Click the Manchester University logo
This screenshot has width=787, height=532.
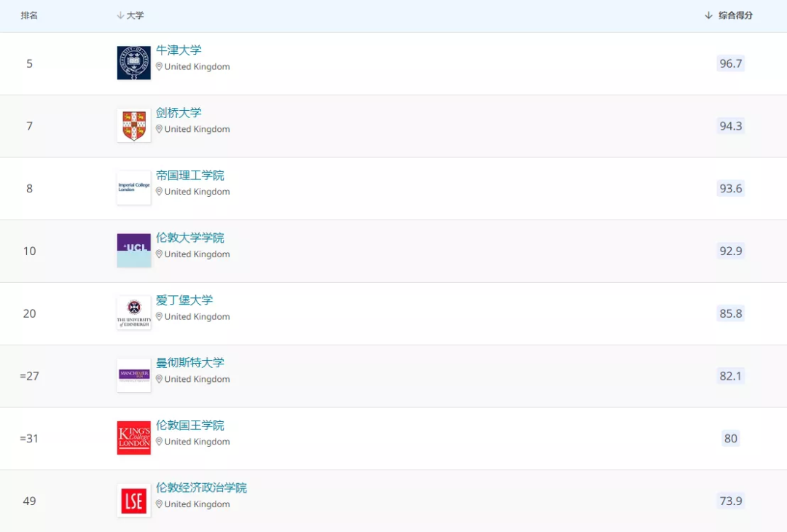coord(134,375)
